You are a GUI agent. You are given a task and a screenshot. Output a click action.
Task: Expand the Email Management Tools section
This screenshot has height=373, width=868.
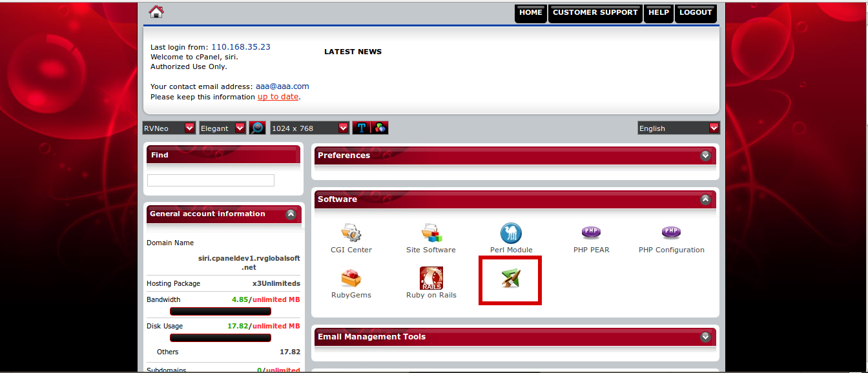pos(705,337)
